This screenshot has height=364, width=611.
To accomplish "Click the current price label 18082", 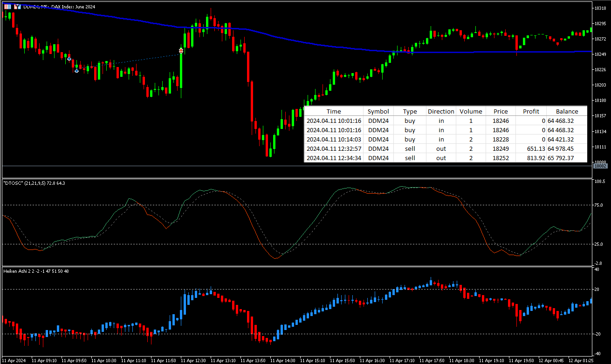I will (x=600, y=166).
